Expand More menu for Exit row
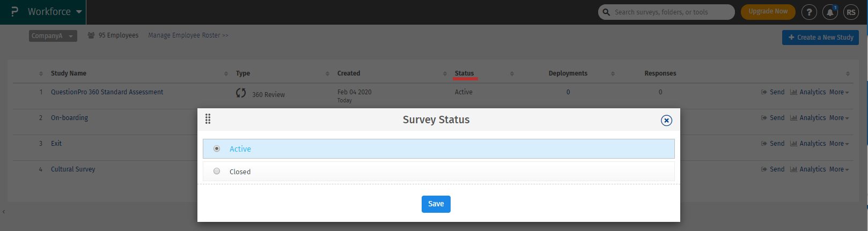Image resolution: width=868 pixels, height=231 pixels. coord(839,144)
